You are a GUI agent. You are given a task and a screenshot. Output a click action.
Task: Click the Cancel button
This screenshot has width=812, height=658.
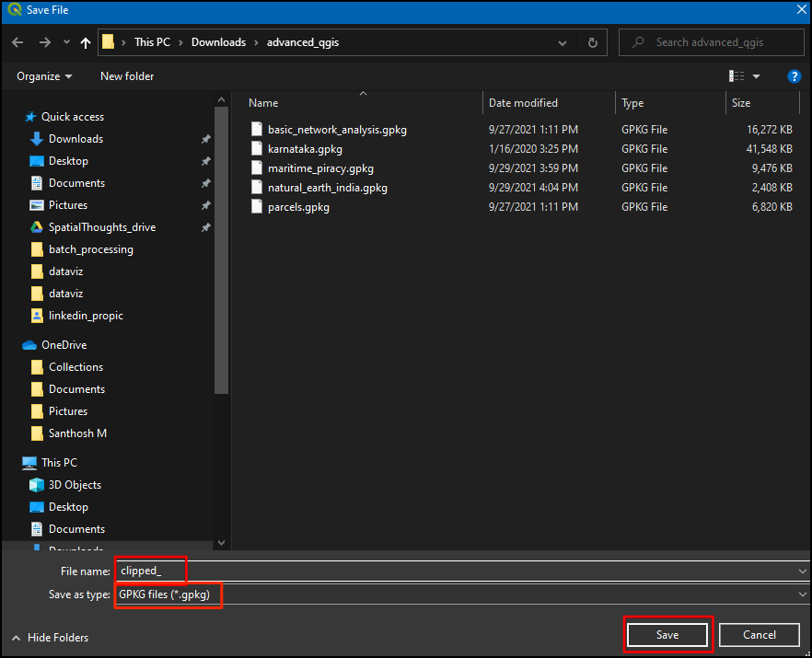tap(760, 635)
